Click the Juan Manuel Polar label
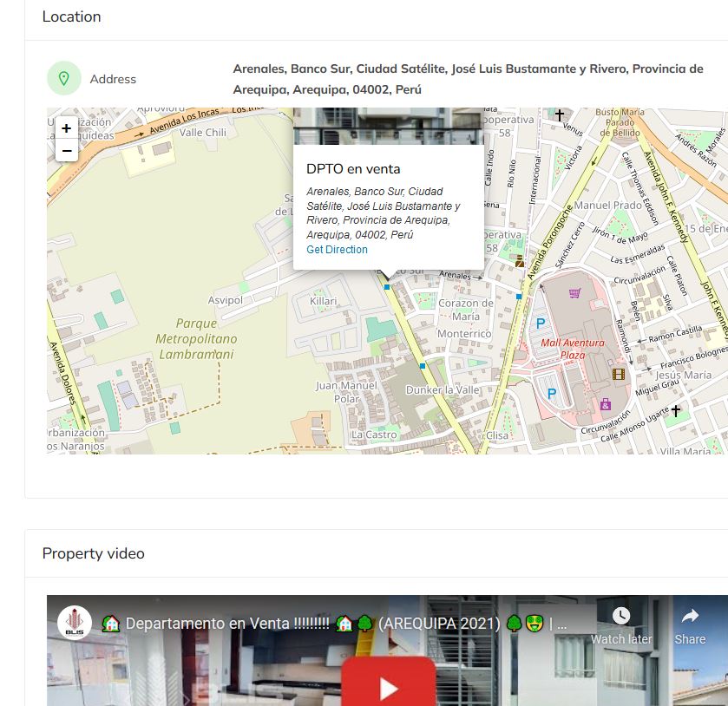Screen dimensions: 728x706 pos(346,392)
